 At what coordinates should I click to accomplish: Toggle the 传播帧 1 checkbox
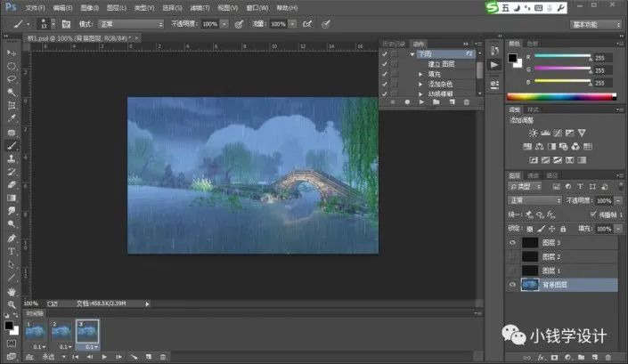pyautogui.click(x=593, y=214)
